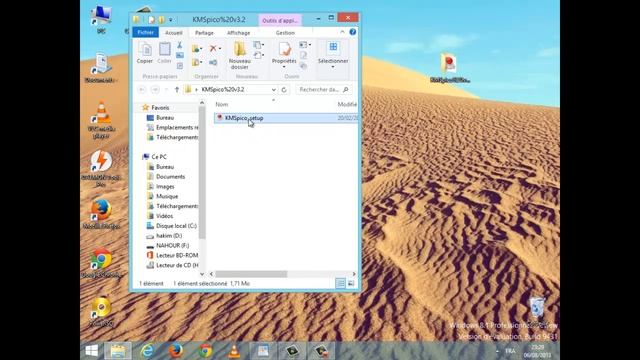Click Paste shortcut icon in Presse-papiers
This screenshot has height=360, width=640.
[180, 66]
